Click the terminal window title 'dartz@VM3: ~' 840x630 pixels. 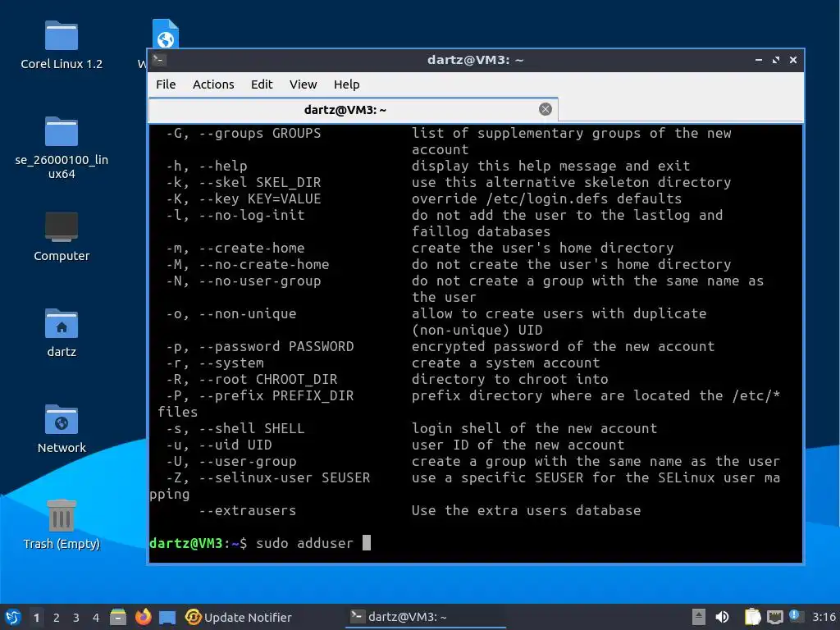click(475, 59)
